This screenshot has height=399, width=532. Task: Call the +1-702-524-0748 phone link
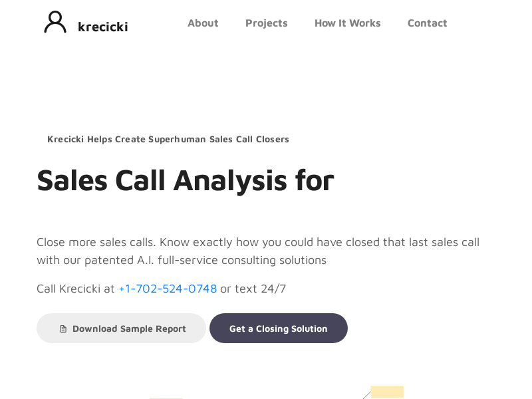pyautogui.click(x=168, y=289)
